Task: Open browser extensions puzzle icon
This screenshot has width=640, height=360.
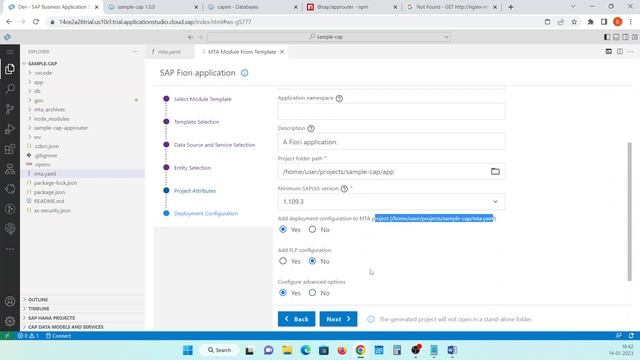Action: (590, 22)
